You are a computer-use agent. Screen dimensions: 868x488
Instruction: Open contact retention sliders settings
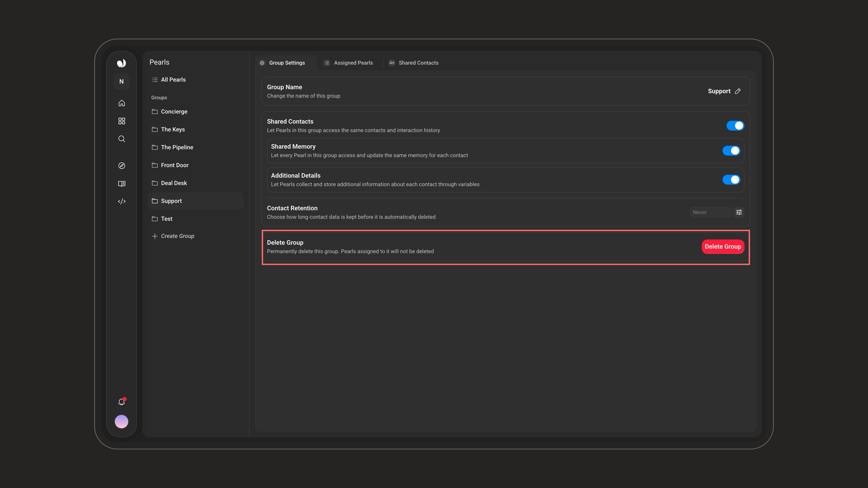click(739, 212)
